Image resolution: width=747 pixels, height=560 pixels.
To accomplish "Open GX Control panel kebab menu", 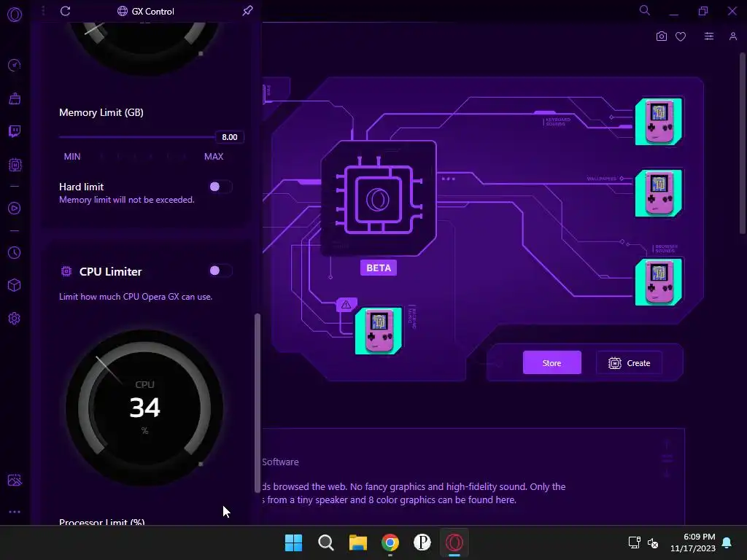I will coord(43,10).
